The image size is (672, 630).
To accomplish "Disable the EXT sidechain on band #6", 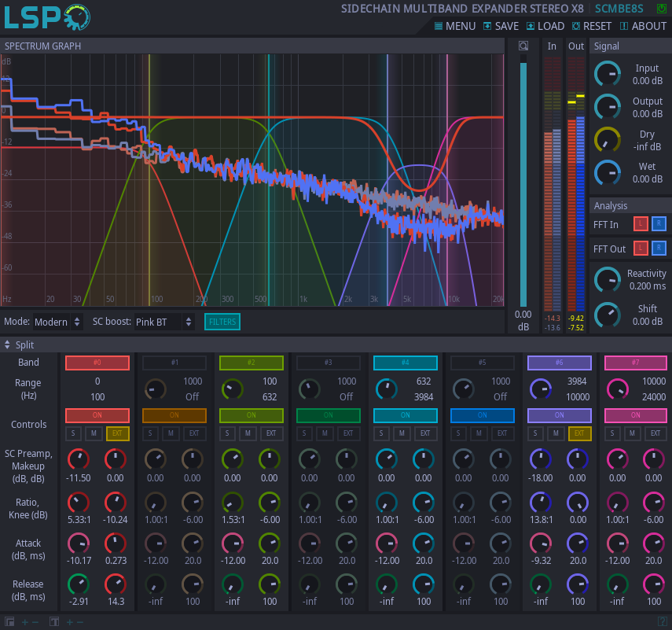I will (579, 433).
